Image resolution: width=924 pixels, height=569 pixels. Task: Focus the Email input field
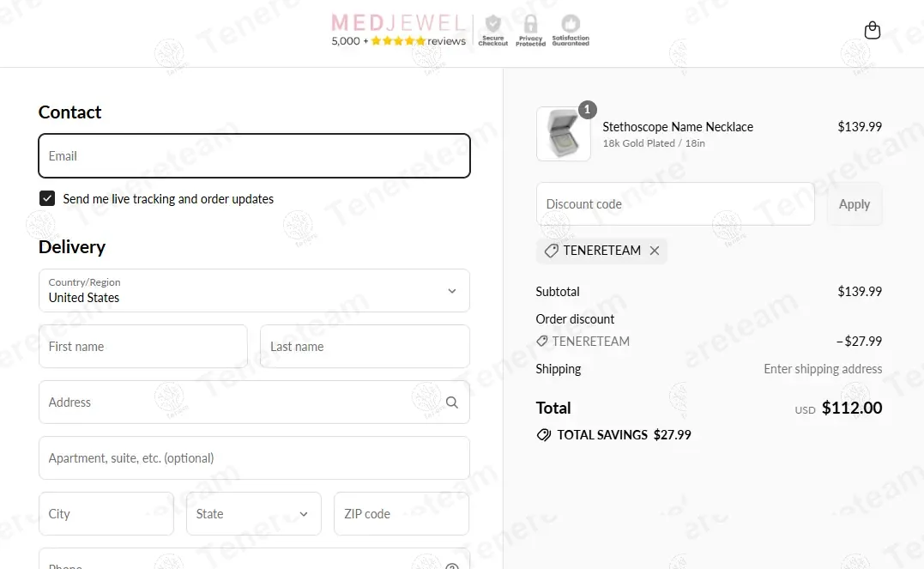click(x=254, y=155)
